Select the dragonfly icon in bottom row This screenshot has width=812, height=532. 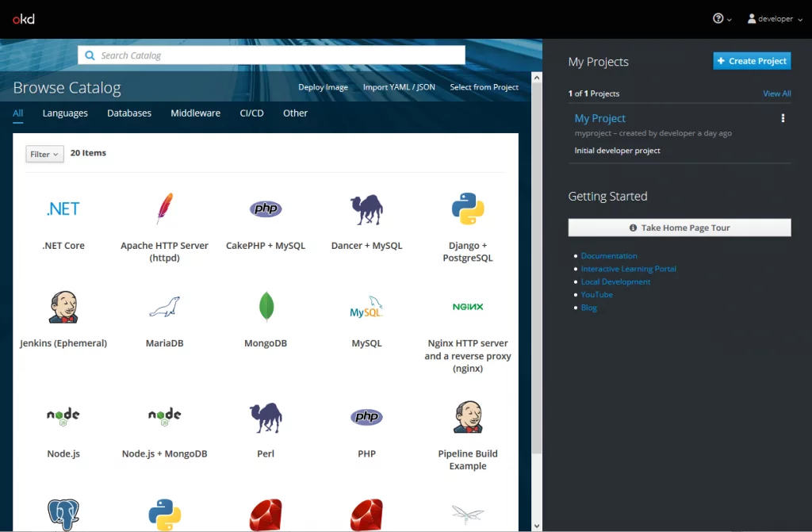coord(468,515)
